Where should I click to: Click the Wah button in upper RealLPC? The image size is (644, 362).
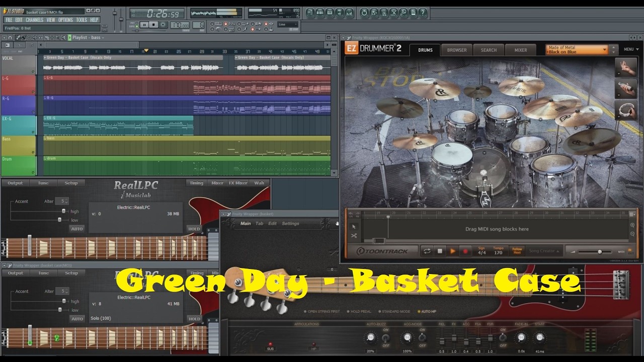[x=259, y=183]
